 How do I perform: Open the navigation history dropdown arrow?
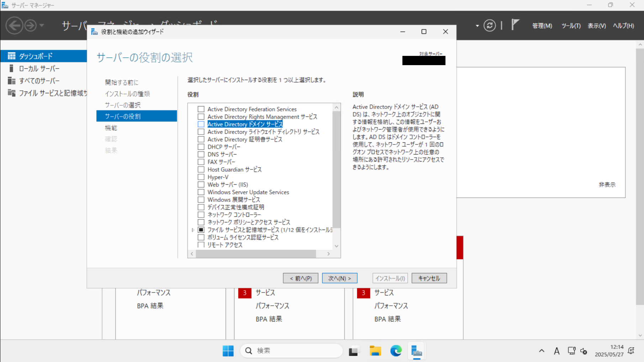point(42,26)
